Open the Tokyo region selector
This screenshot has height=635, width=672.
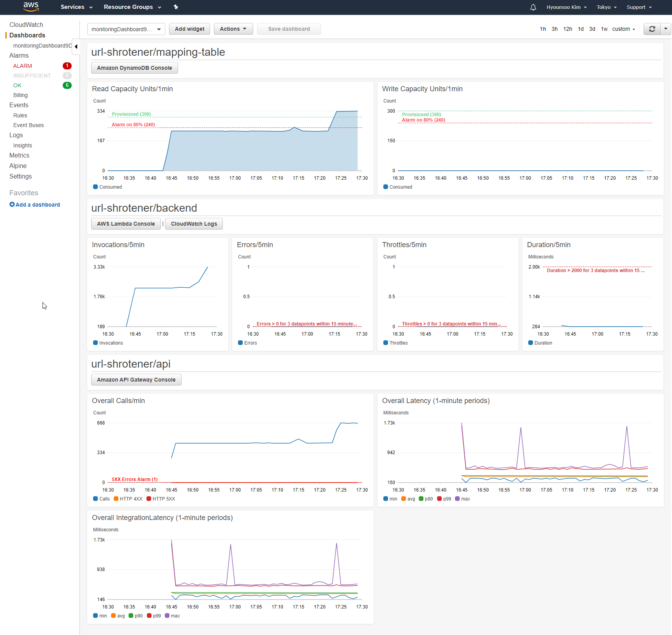(607, 7)
